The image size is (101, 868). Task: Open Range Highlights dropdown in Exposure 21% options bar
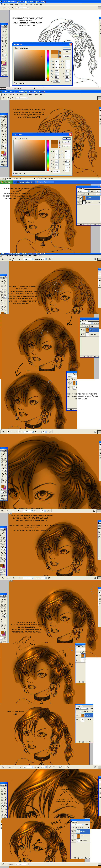(x=28, y=259)
